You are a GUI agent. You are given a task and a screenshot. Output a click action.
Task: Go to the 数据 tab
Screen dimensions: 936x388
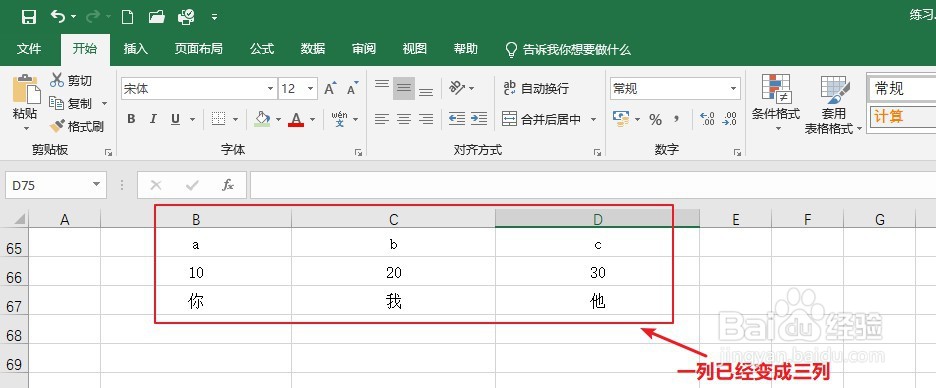tap(313, 49)
